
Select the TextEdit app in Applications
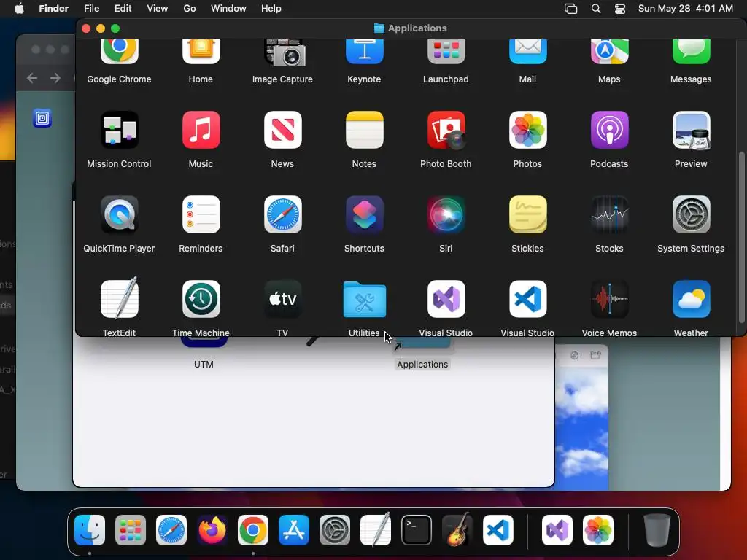(x=119, y=298)
